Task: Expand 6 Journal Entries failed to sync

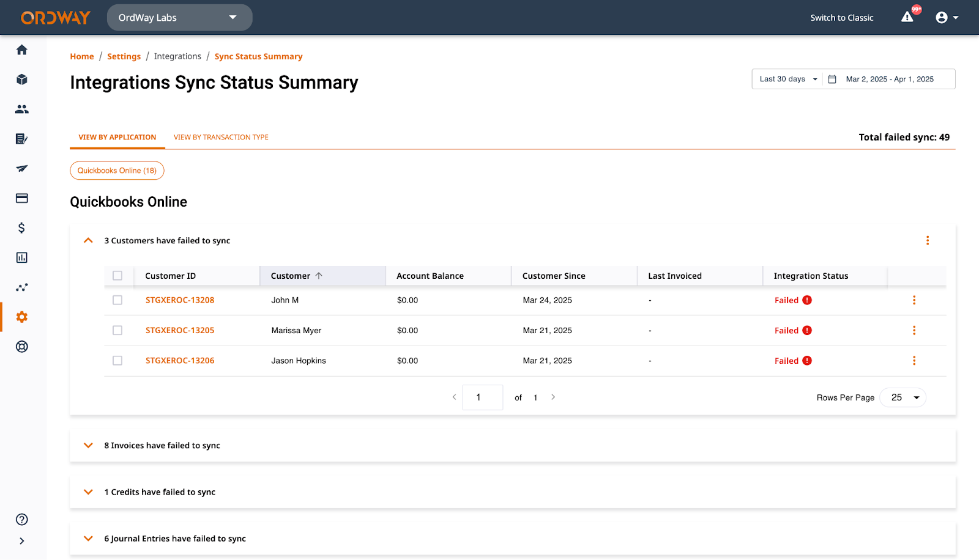Action: [88, 539]
